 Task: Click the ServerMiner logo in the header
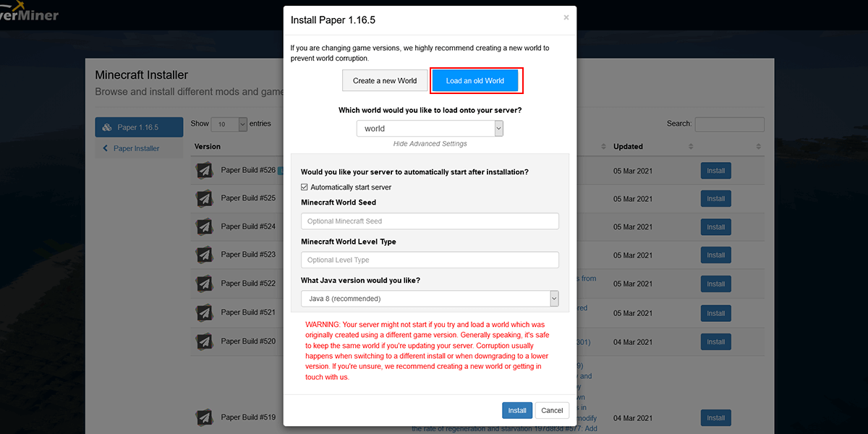coord(29,12)
